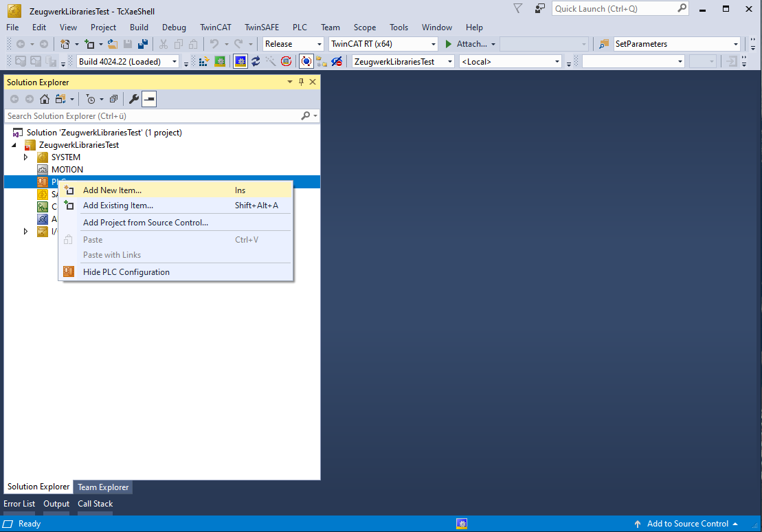
Task: Click the Collapse All icon in Solution Explorer
Action: (114, 99)
